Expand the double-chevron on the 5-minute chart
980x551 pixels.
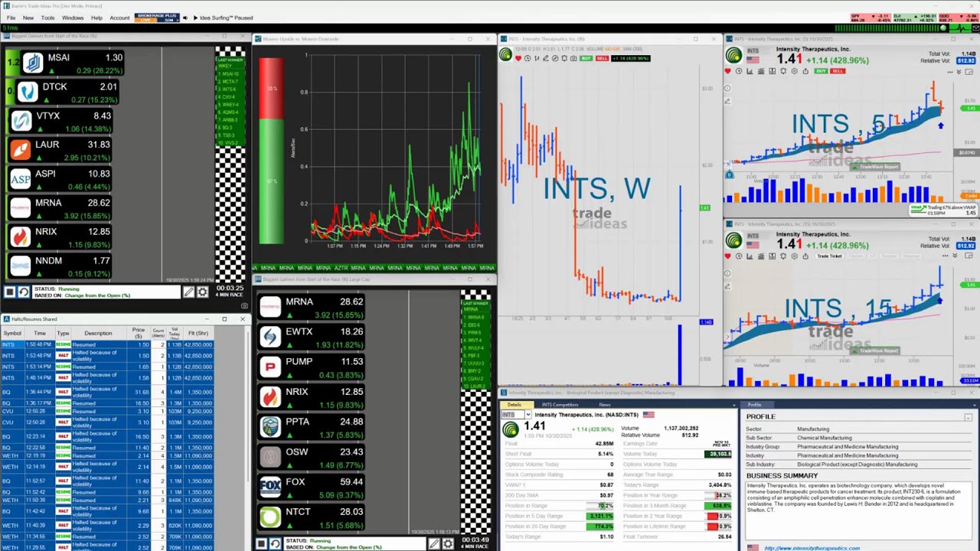point(960,71)
